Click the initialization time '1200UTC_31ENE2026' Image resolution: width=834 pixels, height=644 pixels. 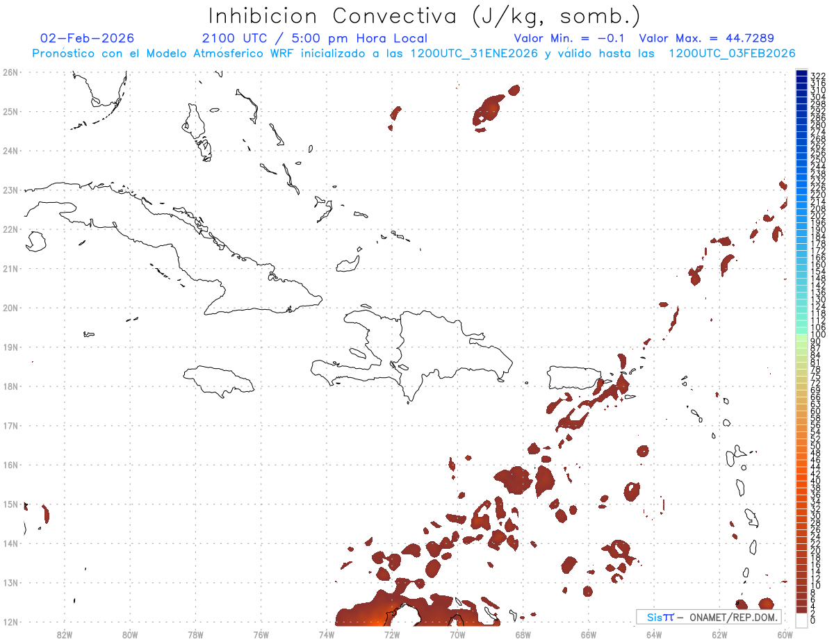[x=474, y=53]
